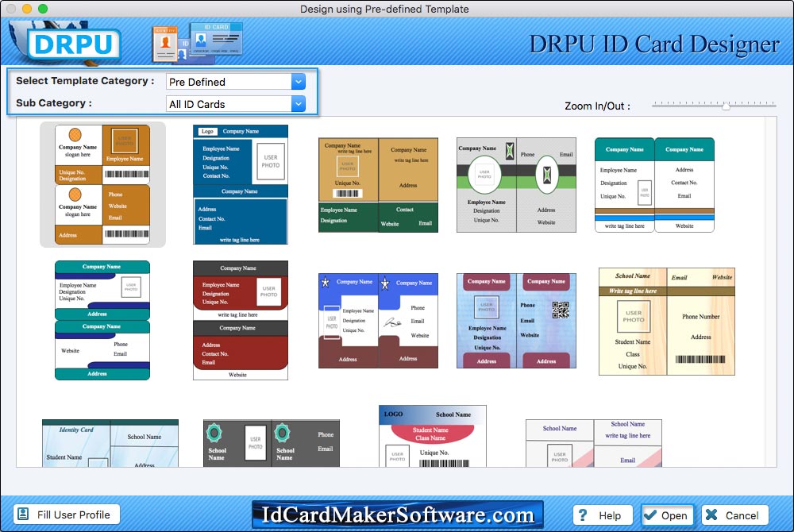Expand the Sub Category dropdown arrow
The image size is (794, 532).
(299, 104)
